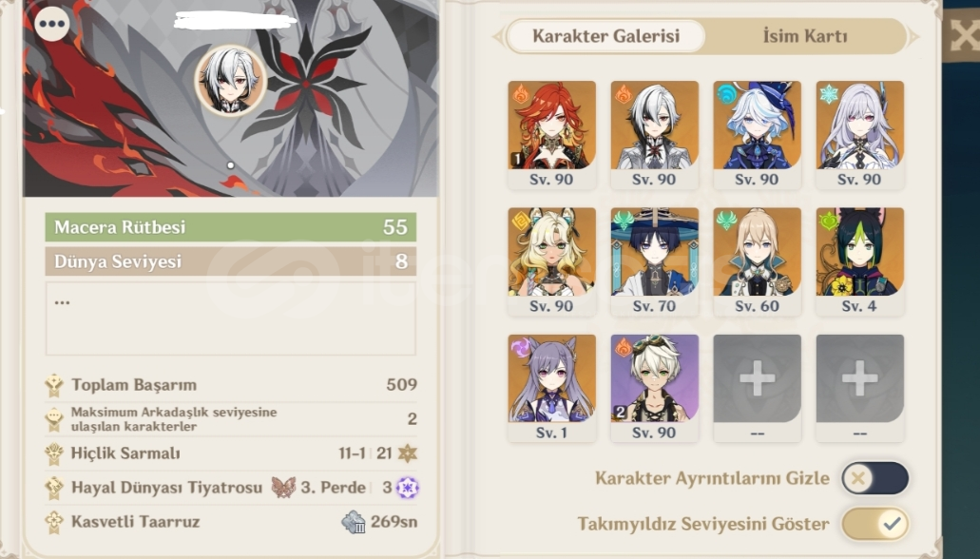Click right arrow beside İsim Kartı
Screen dimensions: 980x559
tap(913, 36)
